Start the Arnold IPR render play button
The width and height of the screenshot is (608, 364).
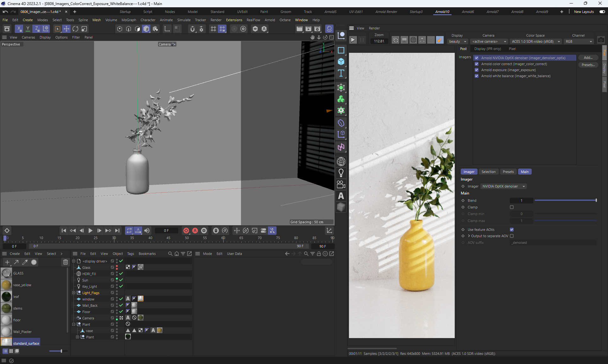353,40
